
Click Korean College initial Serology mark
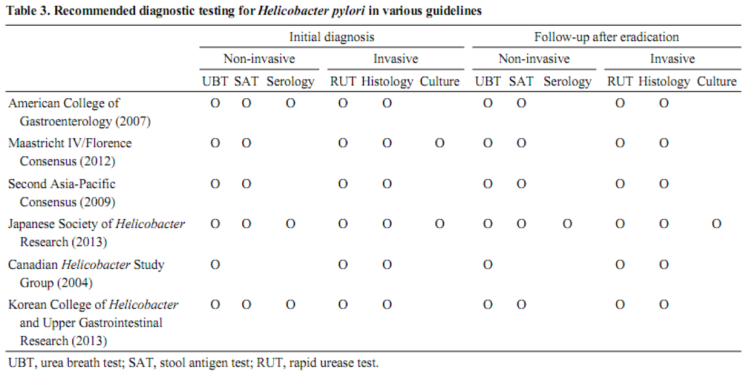coord(290,305)
